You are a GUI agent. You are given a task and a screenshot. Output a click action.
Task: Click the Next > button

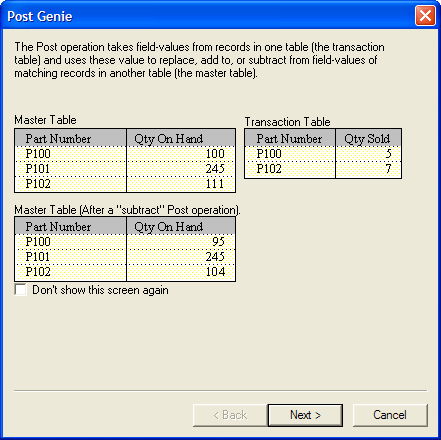pos(305,415)
